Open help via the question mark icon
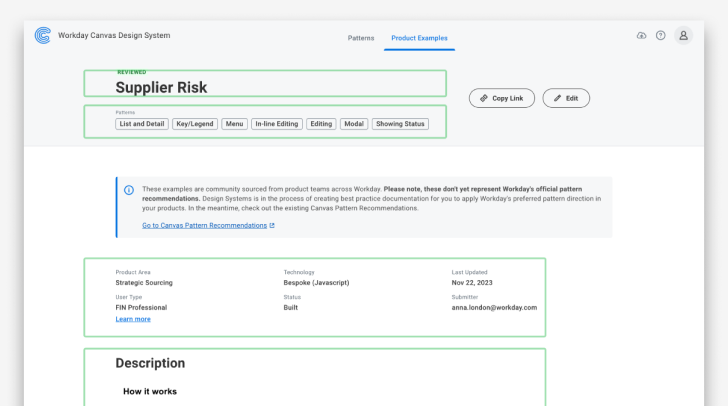The height and width of the screenshot is (406, 728). (x=660, y=35)
